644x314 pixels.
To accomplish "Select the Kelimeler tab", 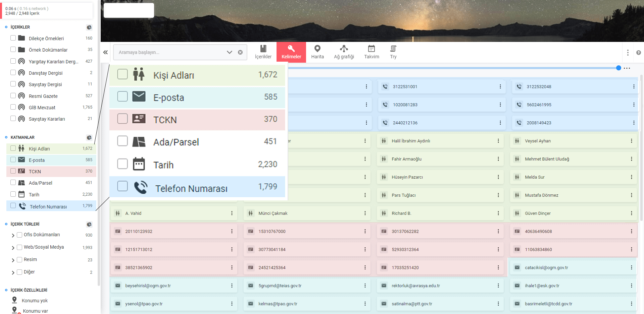I will tap(291, 52).
